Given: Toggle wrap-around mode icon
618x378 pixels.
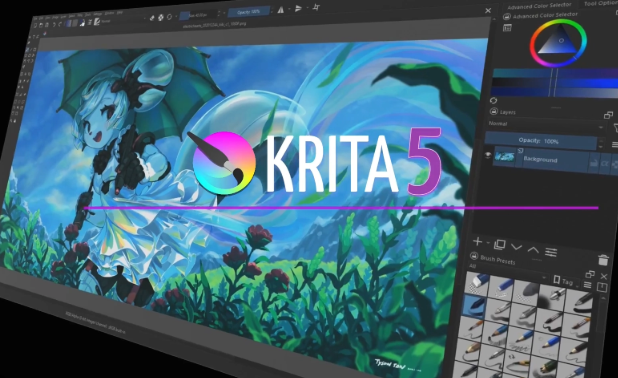Looking at the screenshot, I should click(x=316, y=7).
